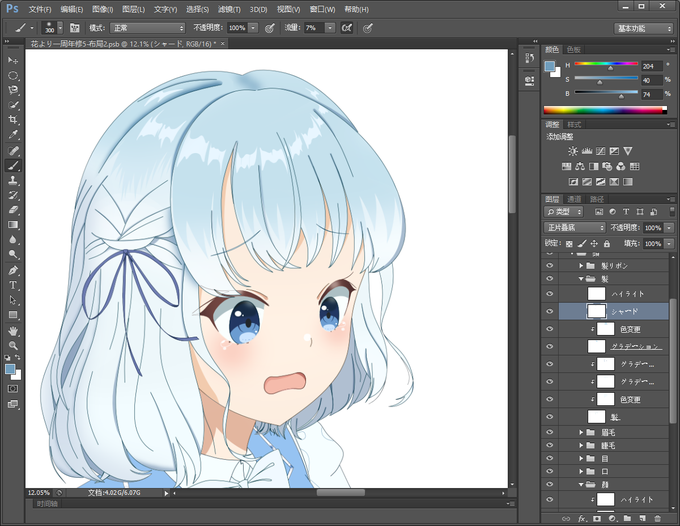
Task: Select the Eyedropper tool
Action: (13, 135)
